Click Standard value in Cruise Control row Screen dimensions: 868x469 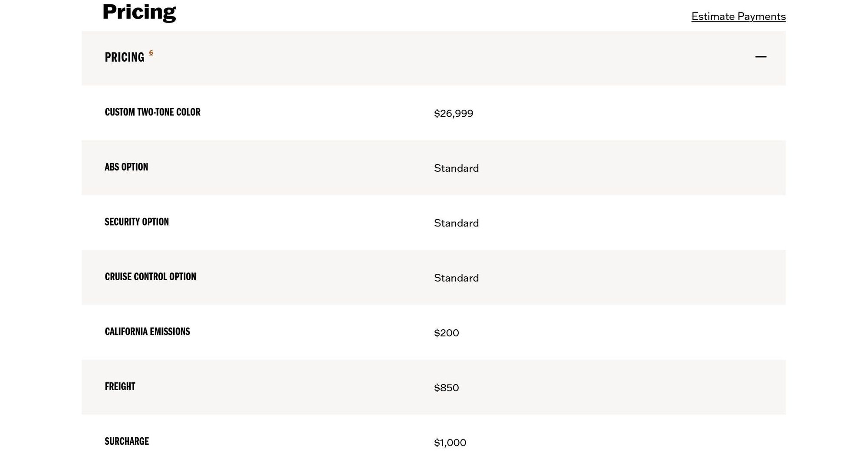click(x=456, y=278)
